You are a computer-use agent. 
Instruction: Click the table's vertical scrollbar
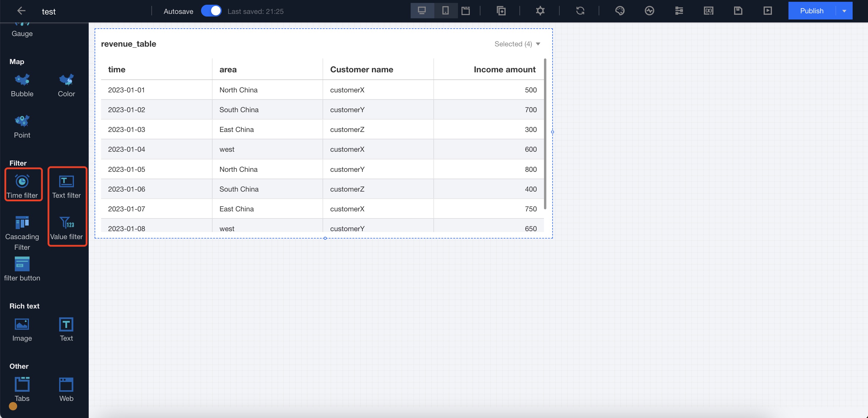point(545,134)
